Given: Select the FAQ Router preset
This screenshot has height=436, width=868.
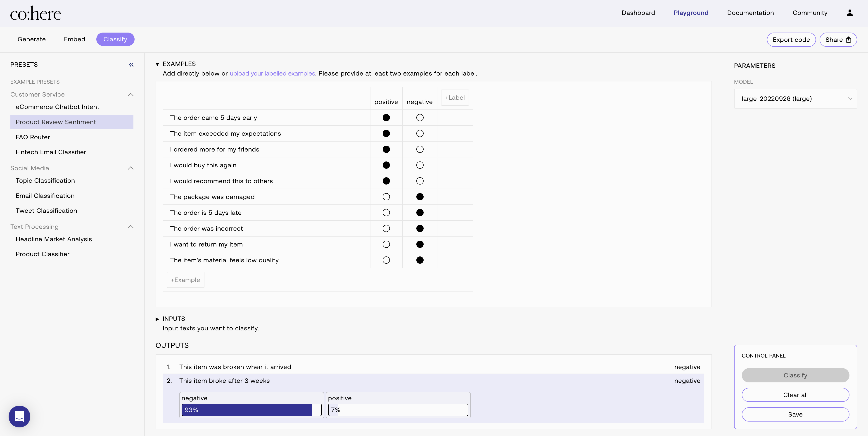Looking at the screenshot, I should tap(33, 137).
